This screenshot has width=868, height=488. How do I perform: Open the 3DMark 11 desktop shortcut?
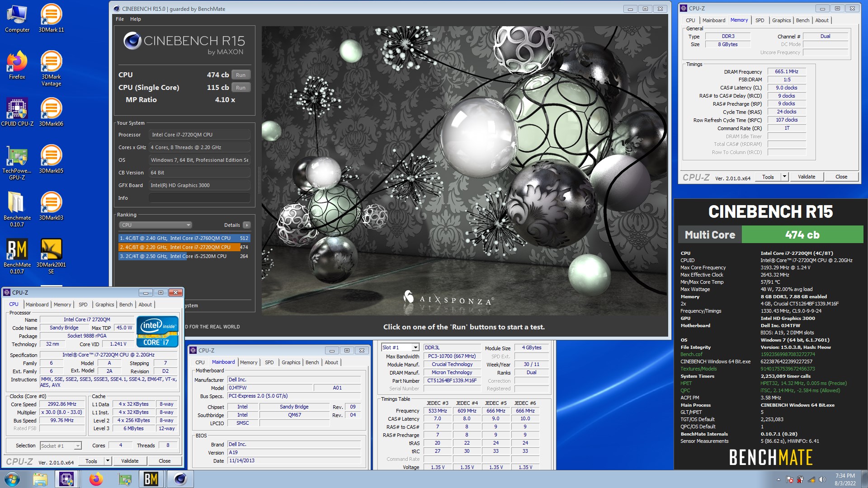(51, 19)
